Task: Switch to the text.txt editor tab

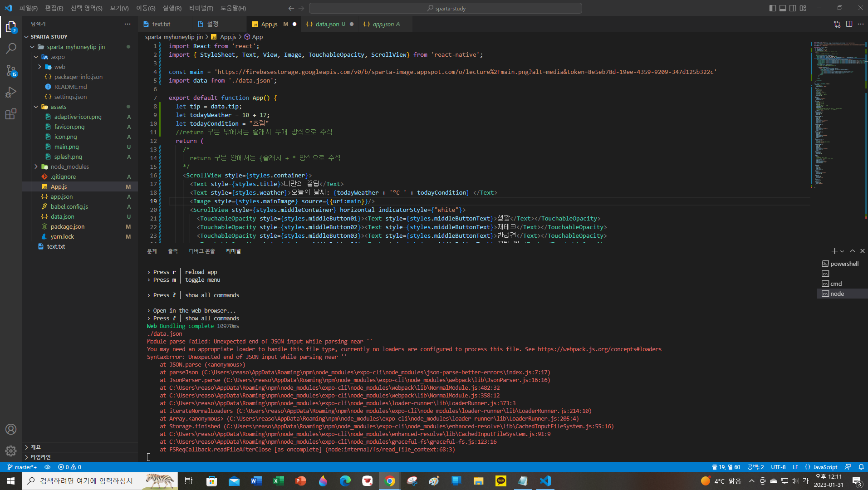Action: pos(162,24)
